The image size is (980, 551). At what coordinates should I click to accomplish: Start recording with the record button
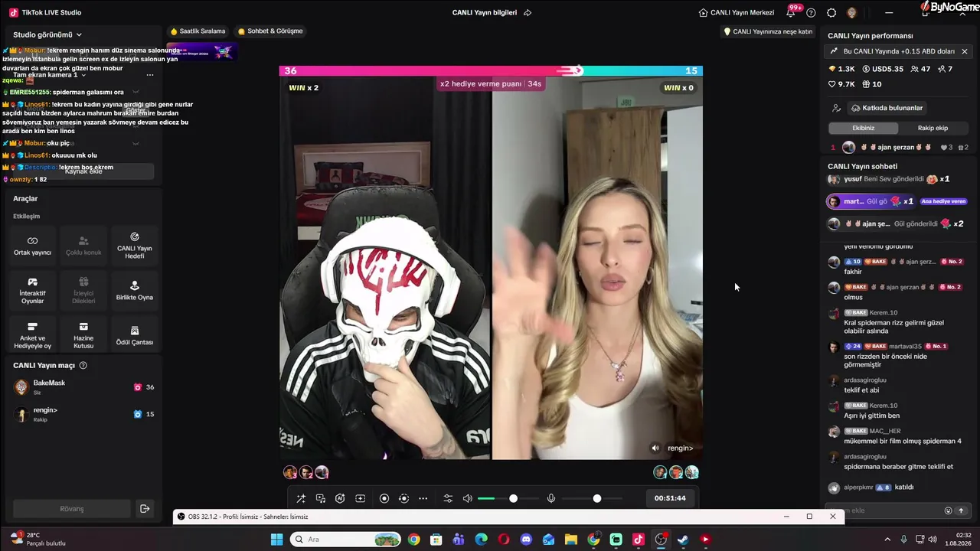pyautogui.click(x=384, y=498)
